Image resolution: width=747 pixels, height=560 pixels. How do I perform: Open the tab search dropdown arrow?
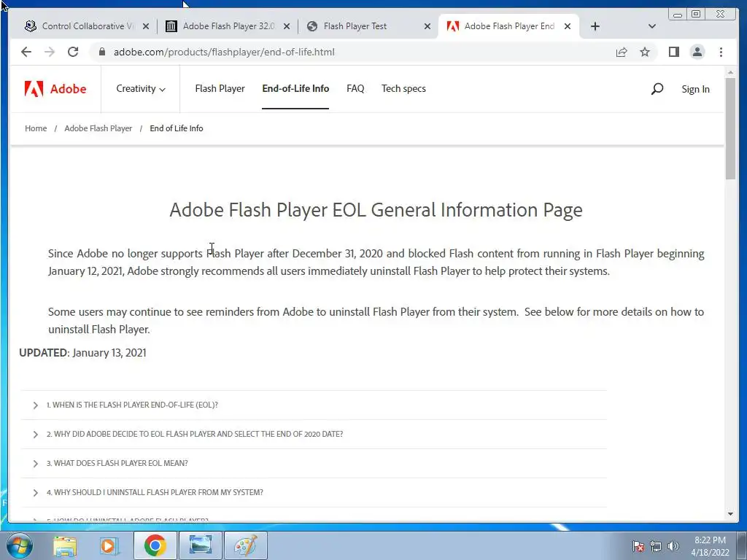[651, 26]
